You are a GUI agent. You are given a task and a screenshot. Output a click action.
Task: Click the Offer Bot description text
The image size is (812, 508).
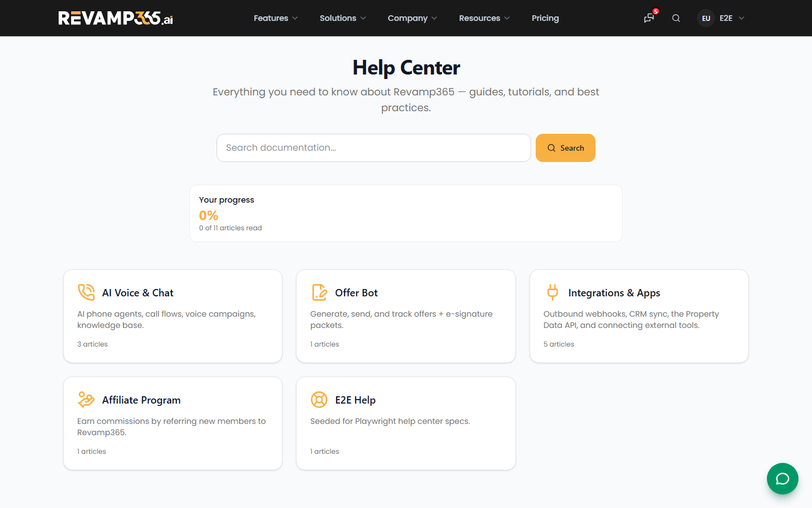[x=401, y=319]
